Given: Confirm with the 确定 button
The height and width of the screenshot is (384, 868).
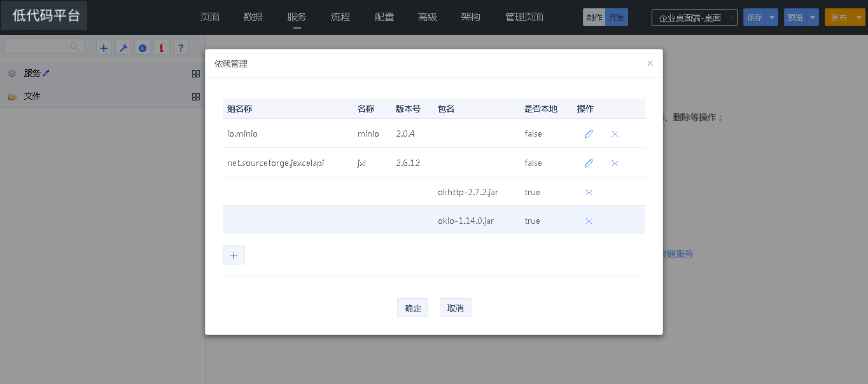Looking at the screenshot, I should (x=412, y=308).
